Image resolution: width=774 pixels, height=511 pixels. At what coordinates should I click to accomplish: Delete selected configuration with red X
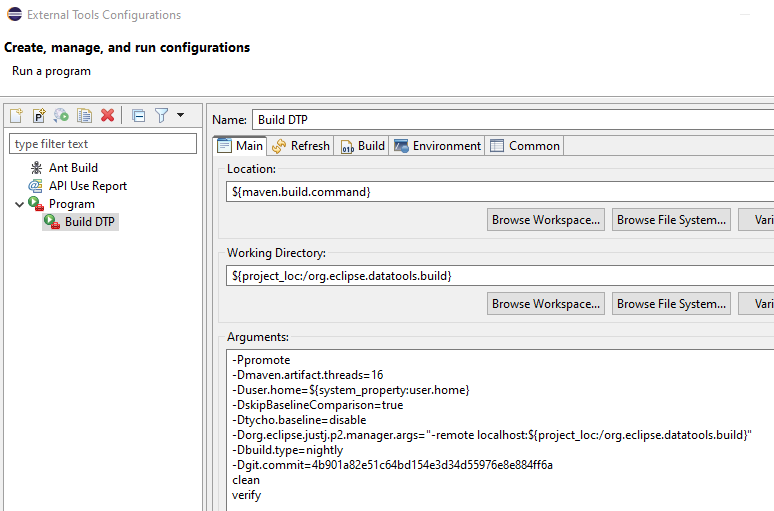pyautogui.click(x=107, y=116)
